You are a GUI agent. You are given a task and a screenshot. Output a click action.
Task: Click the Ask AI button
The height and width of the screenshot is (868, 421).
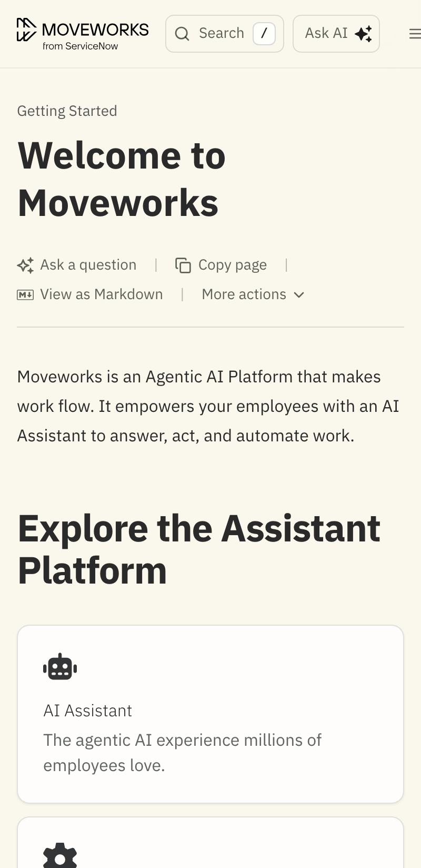pos(336,34)
